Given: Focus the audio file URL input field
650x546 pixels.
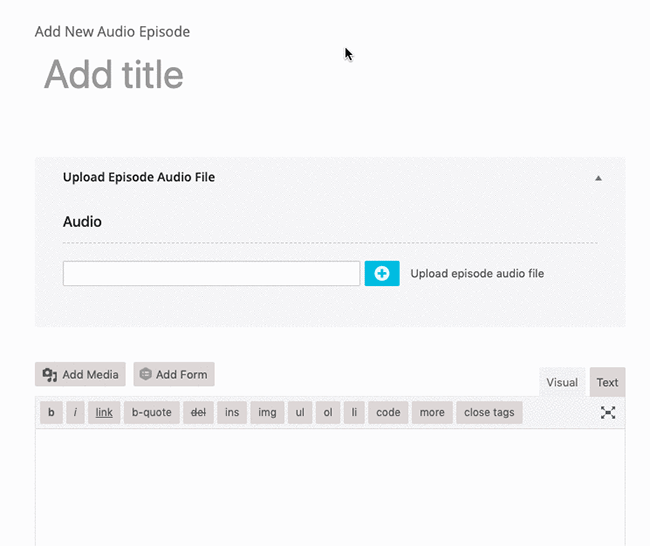Looking at the screenshot, I should tap(211, 273).
